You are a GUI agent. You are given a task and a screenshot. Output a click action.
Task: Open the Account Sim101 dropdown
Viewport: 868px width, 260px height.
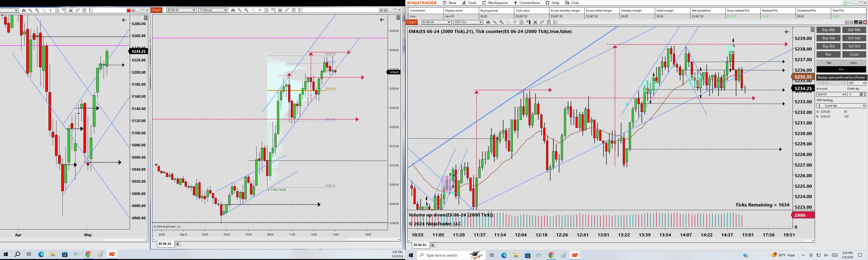pyautogui.click(x=831, y=95)
